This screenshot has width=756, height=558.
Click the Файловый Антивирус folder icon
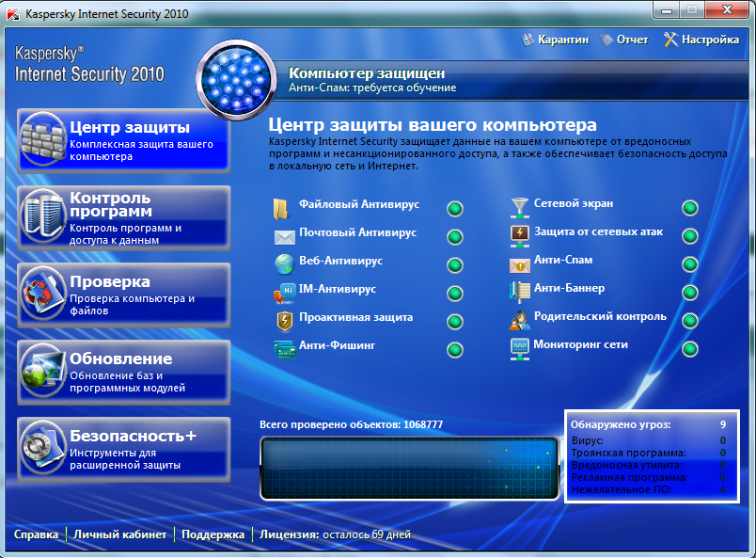coord(280,209)
